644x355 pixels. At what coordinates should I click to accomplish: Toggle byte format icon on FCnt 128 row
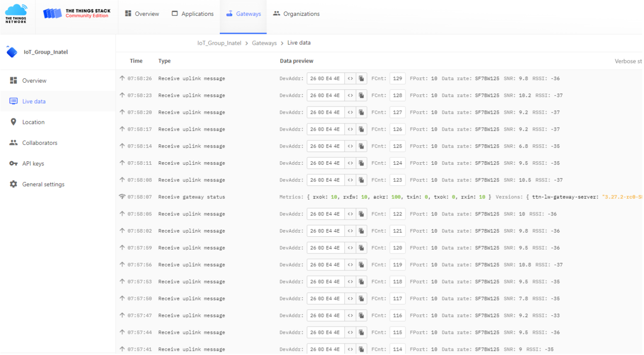(350, 96)
